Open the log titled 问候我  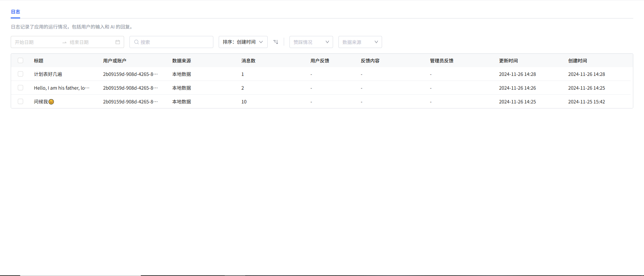(x=44, y=102)
